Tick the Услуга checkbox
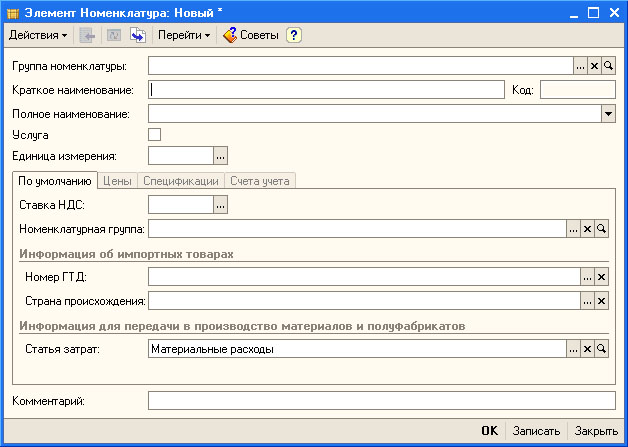The image size is (628, 447). click(x=155, y=135)
